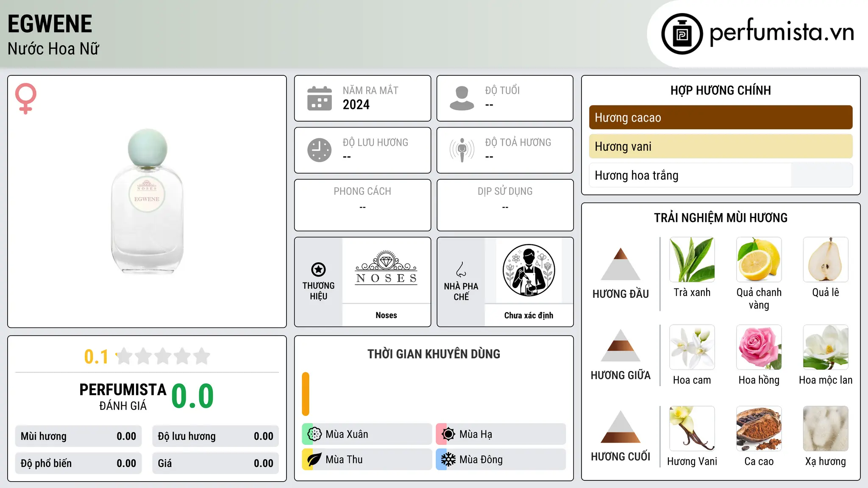Click the nose icon above Nhà pha chế
The image size is (868, 488).
[x=461, y=269]
